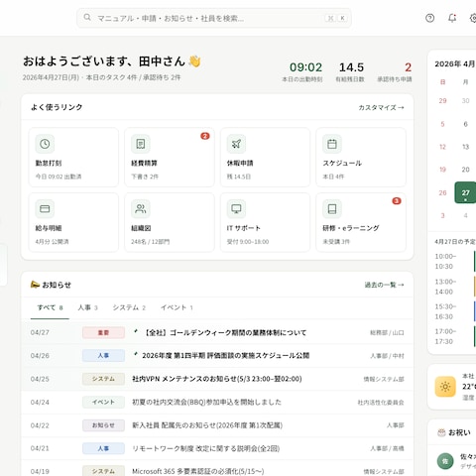
Task: Open the 過去の一覧 link
Action: coord(384,285)
